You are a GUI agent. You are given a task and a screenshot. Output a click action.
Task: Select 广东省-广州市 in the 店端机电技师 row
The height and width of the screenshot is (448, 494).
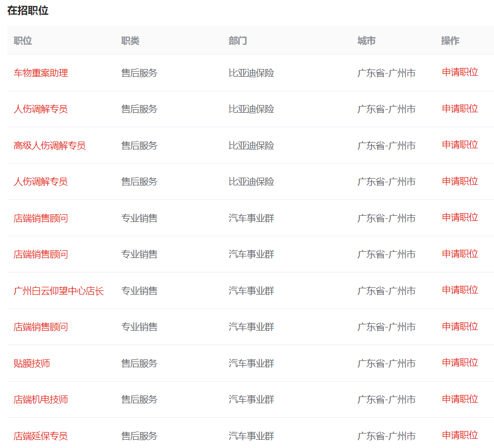click(x=386, y=400)
